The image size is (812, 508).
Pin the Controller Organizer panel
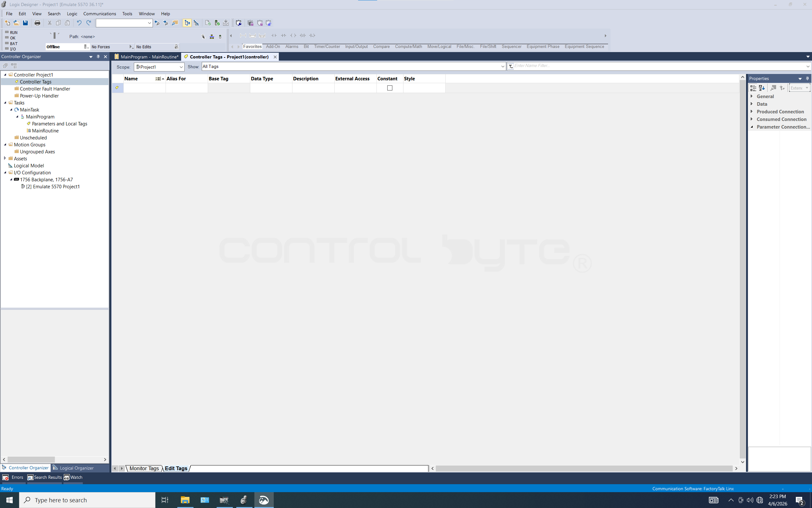tap(98, 57)
